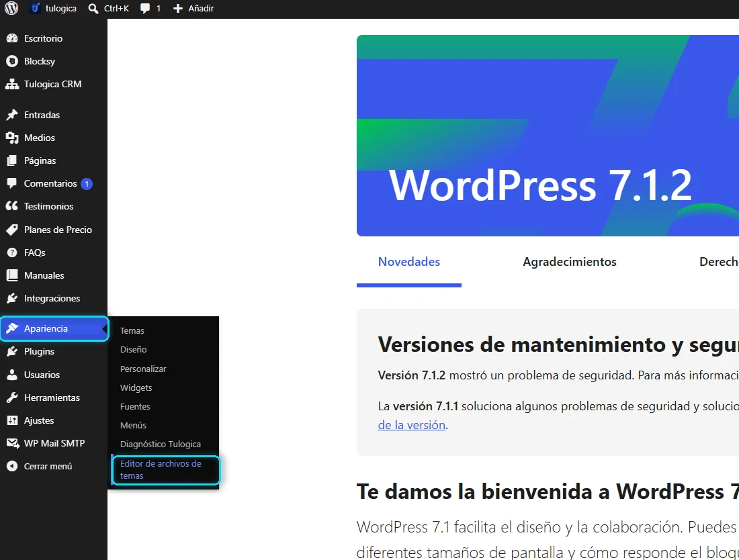Open the Plugins menu label
The width and height of the screenshot is (739, 560).
(39, 351)
